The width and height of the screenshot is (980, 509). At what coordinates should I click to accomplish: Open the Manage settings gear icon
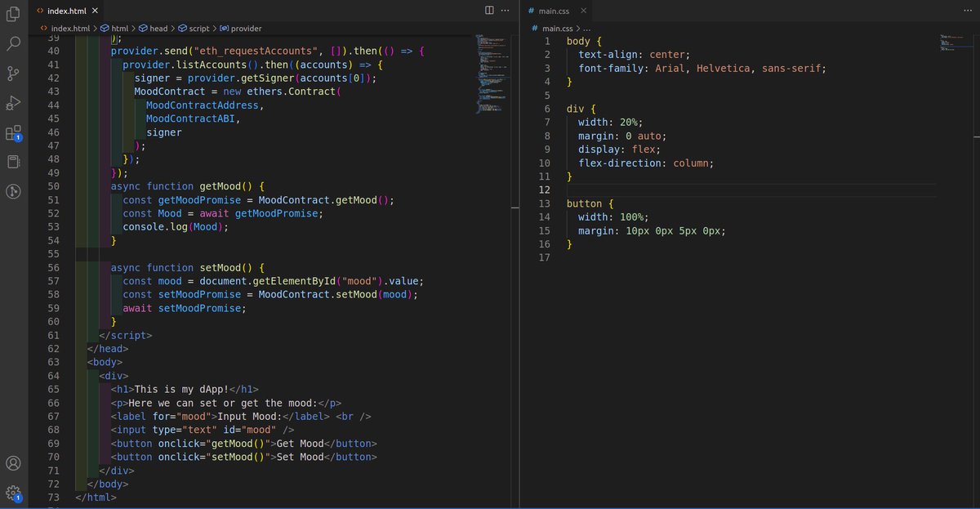(13, 493)
